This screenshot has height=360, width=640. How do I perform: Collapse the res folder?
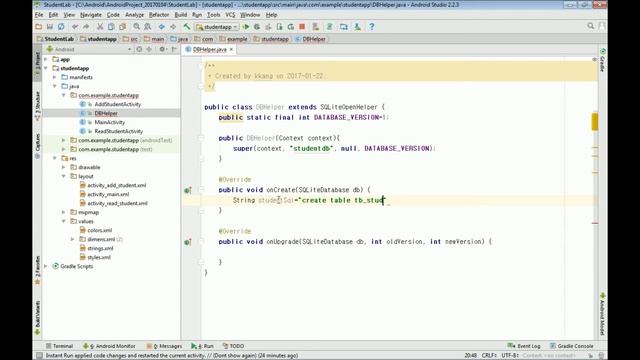pyautogui.click(x=55, y=158)
